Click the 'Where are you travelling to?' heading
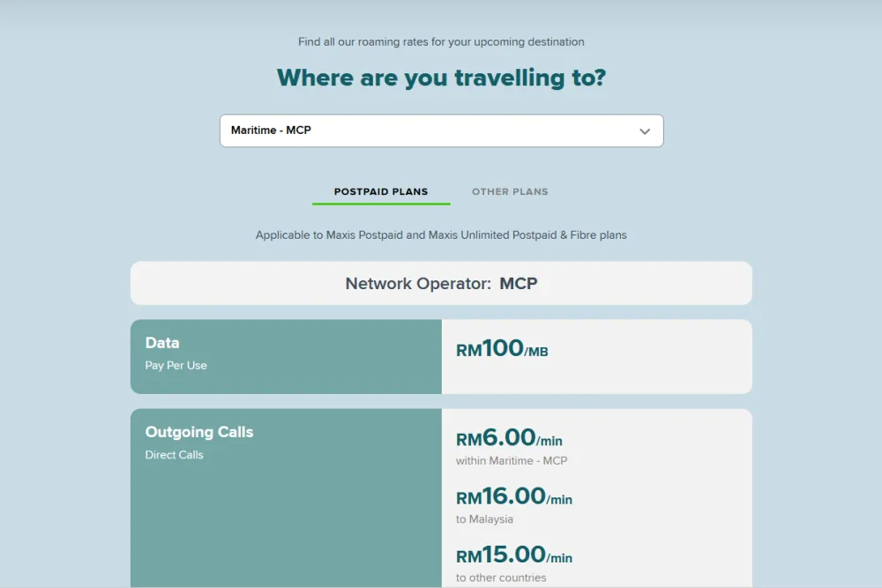This screenshot has height=588, width=882. (x=441, y=78)
